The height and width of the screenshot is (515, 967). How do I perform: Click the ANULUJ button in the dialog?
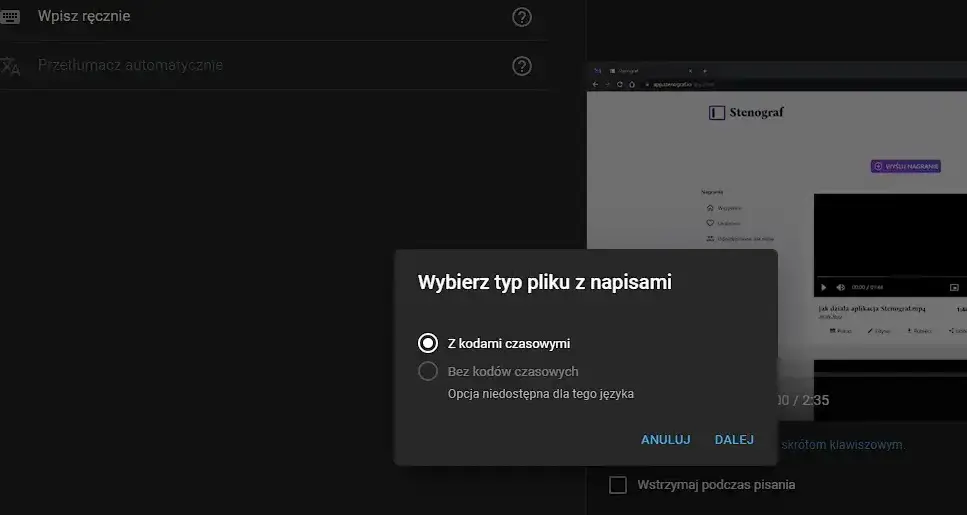click(x=665, y=440)
